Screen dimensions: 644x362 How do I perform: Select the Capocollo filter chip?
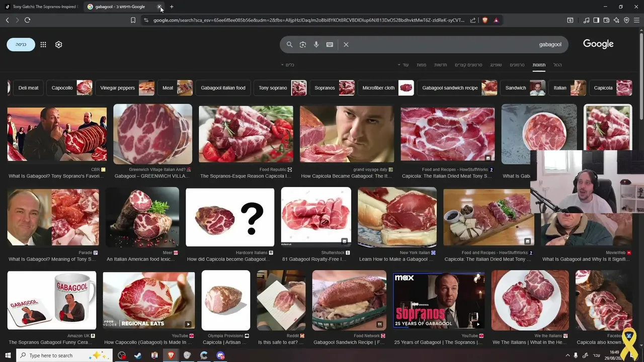click(69, 88)
